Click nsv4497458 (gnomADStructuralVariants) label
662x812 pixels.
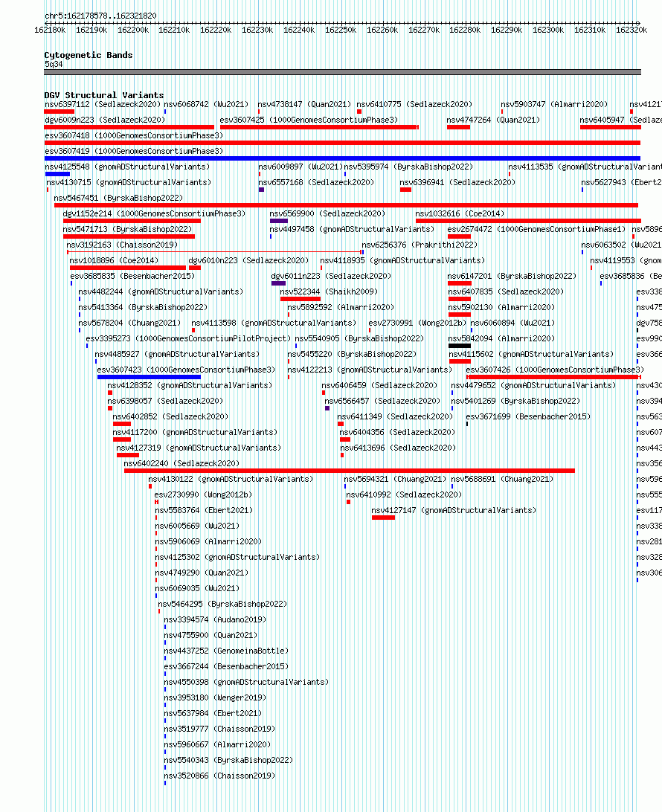coord(353,230)
